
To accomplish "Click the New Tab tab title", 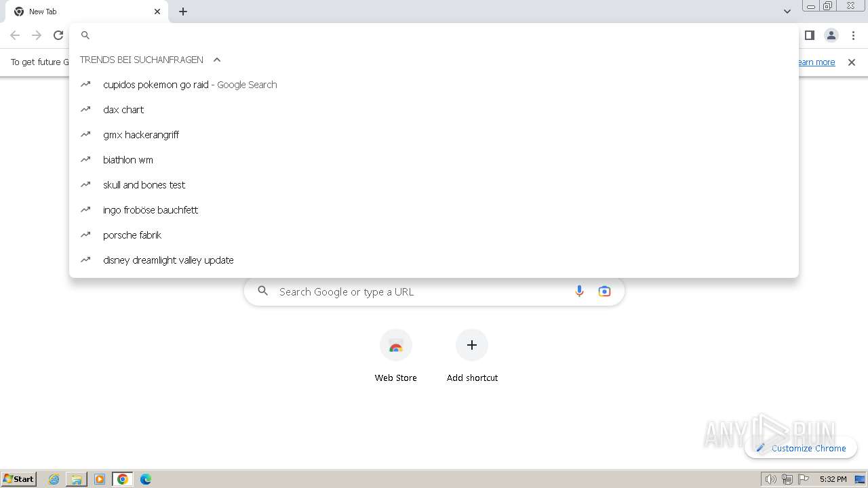I will tap(43, 12).
